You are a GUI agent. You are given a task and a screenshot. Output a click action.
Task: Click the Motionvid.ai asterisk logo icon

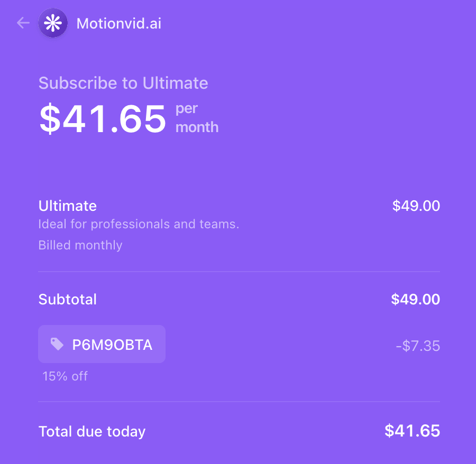53,23
